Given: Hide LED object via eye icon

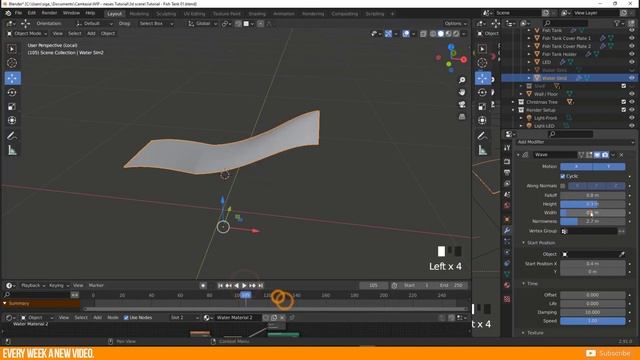Looking at the screenshot, I should pyautogui.click(x=631, y=62).
